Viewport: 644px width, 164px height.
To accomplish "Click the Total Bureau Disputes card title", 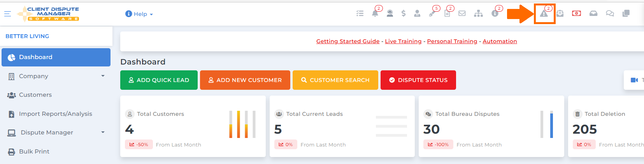I will (467, 114).
